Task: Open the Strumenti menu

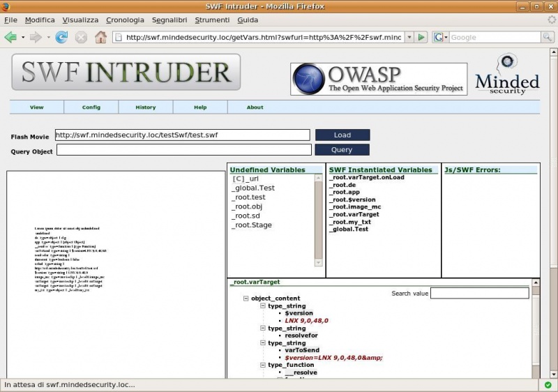Action: [212, 20]
